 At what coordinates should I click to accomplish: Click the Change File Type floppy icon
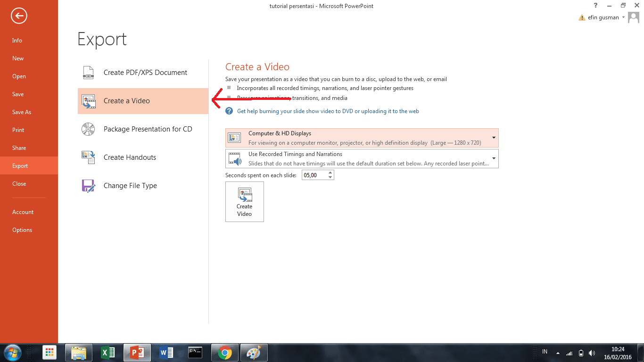(x=88, y=186)
